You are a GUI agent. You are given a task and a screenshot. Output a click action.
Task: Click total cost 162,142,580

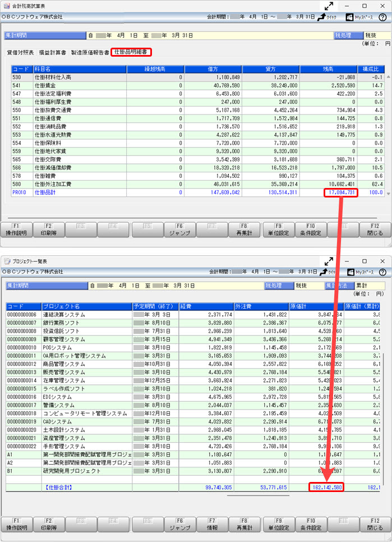(x=326, y=488)
